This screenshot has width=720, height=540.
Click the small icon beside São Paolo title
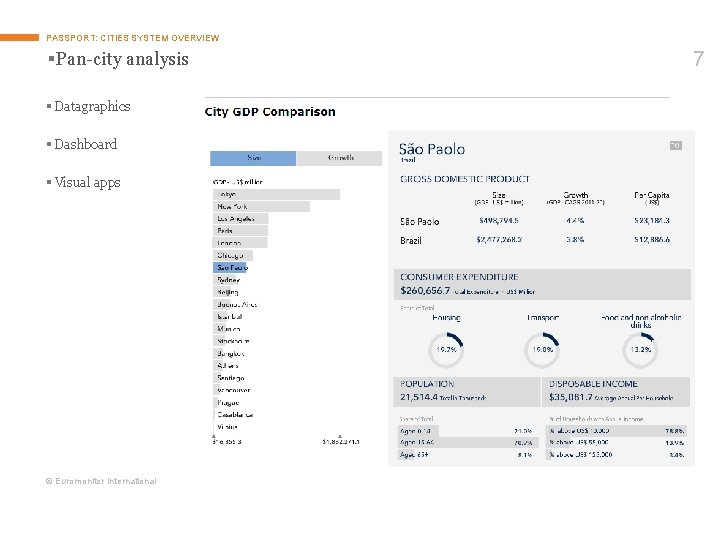click(676, 145)
